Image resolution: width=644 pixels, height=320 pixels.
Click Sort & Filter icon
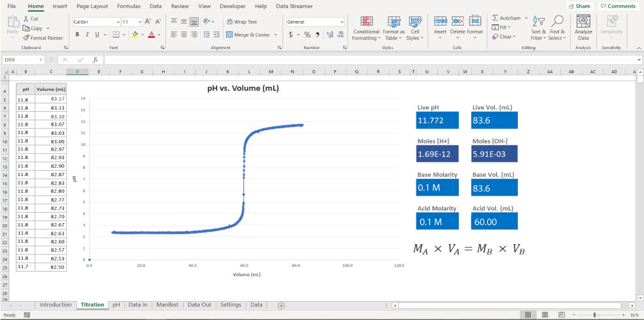coord(538,22)
